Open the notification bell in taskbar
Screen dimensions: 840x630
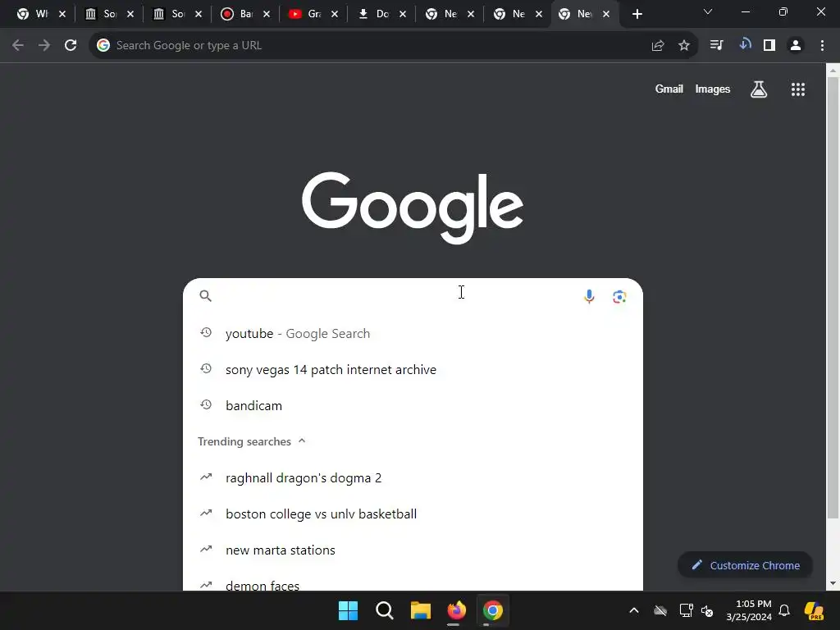pos(784,610)
